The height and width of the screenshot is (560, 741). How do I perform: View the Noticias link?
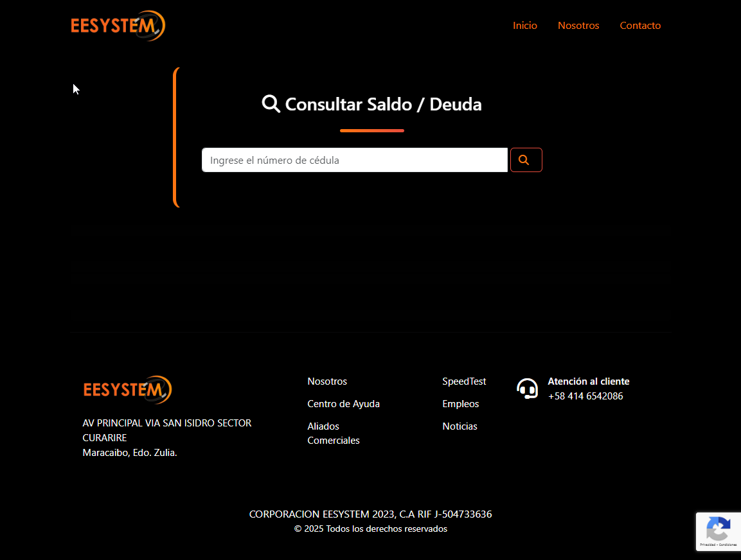point(460,426)
